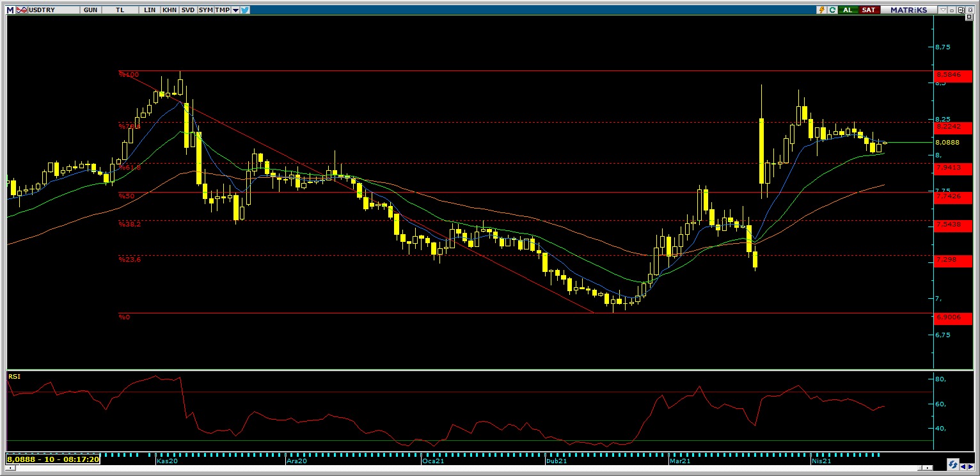The height and width of the screenshot is (476, 980).
Task: Click the Twitter bird icon
Action: 245,10
